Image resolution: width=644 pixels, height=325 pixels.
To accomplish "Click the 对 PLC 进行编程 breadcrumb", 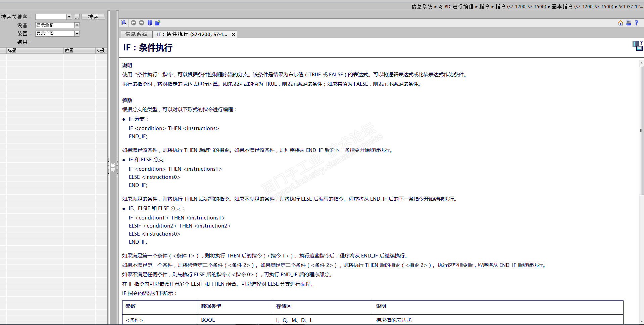I will click(x=456, y=6).
